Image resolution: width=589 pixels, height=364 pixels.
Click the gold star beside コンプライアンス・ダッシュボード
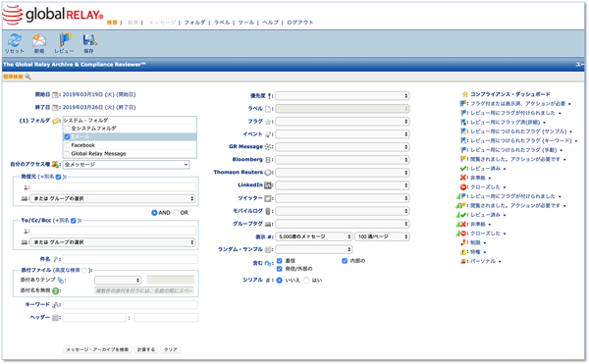465,94
